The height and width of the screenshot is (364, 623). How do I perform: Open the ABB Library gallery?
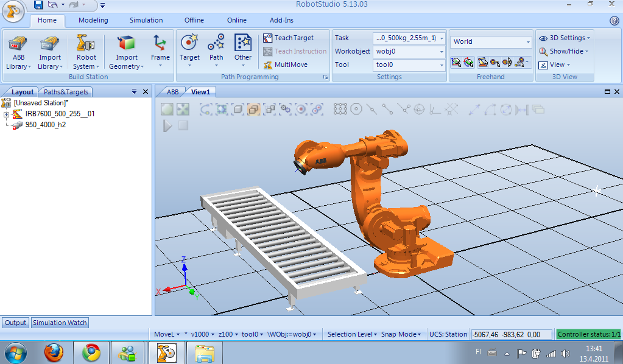[x=18, y=53]
